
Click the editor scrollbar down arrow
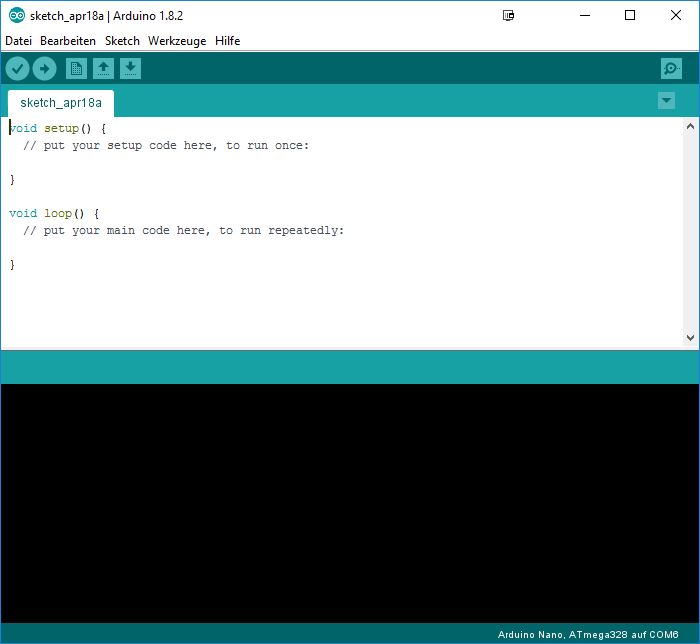(690, 338)
